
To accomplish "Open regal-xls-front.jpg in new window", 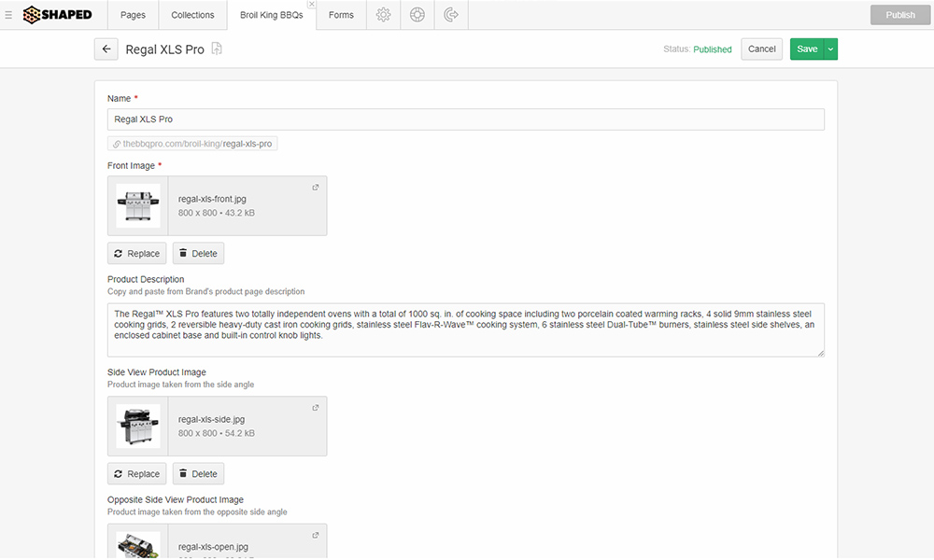I will point(316,188).
